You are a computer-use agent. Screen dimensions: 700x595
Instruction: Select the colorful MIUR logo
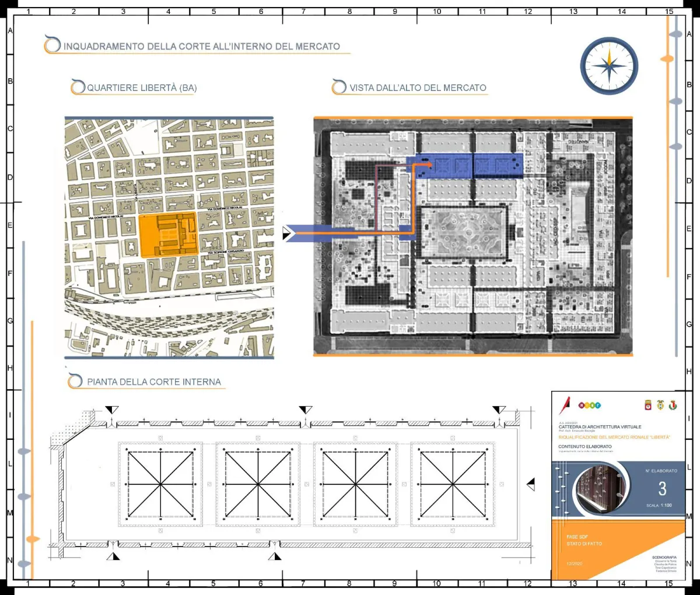[x=589, y=405]
